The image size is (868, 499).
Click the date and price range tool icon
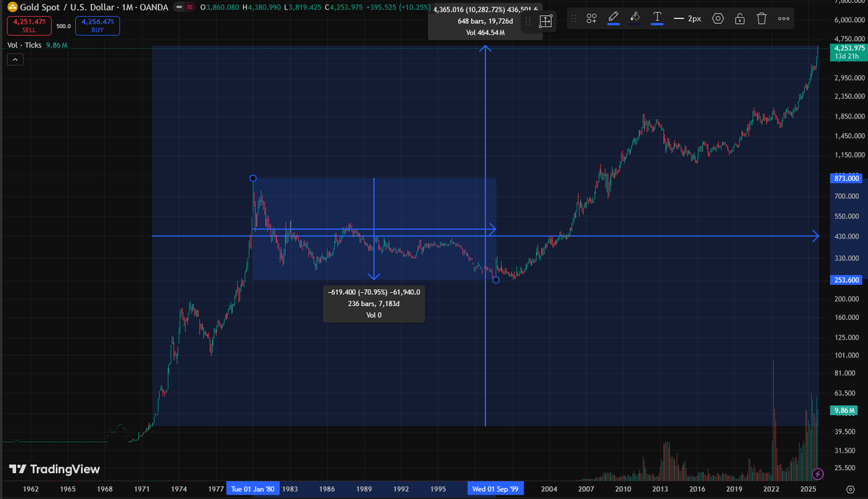[x=545, y=21]
